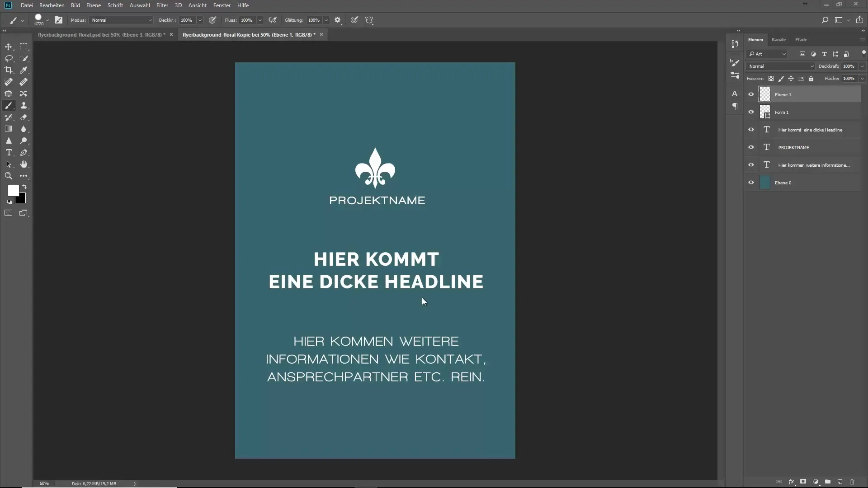Open the layer Deckkraft opacity dropdown arrow

(x=862, y=66)
